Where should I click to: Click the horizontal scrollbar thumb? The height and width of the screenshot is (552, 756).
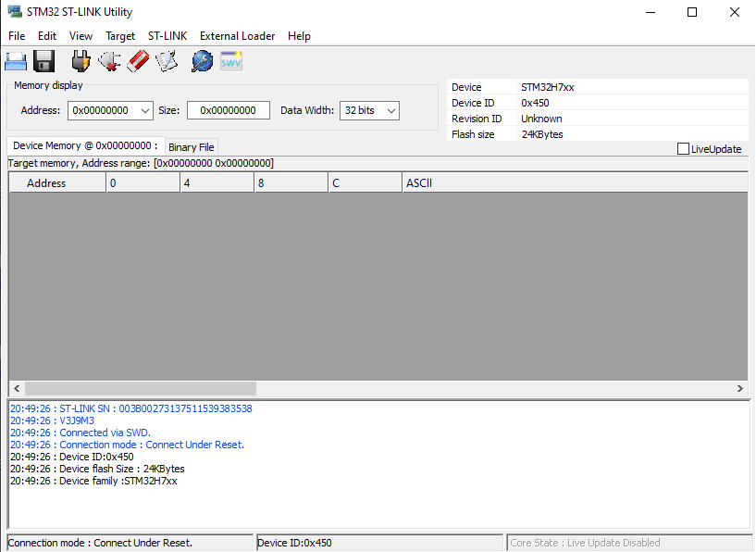(x=141, y=388)
